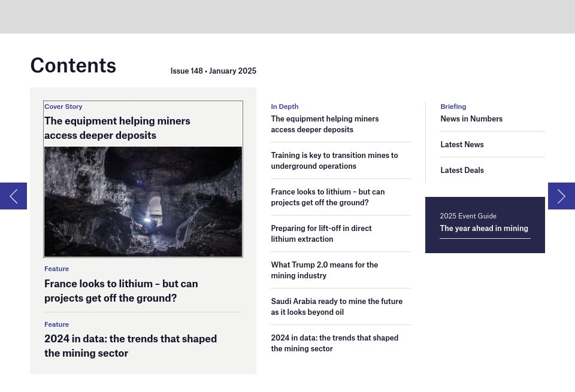Open News in Numbers briefing
This screenshot has width=575, height=392.
click(x=471, y=118)
